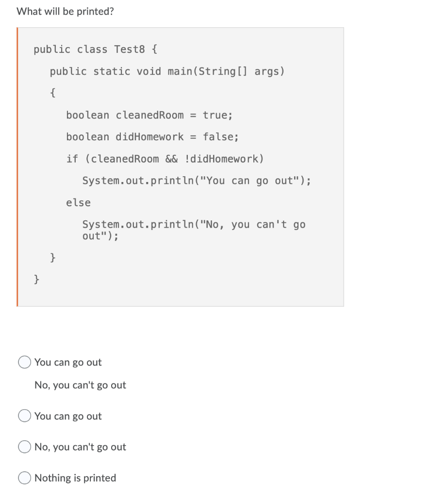This screenshot has height=497, width=448.
Task: Click the final closing brace of the class
Action: [36, 279]
